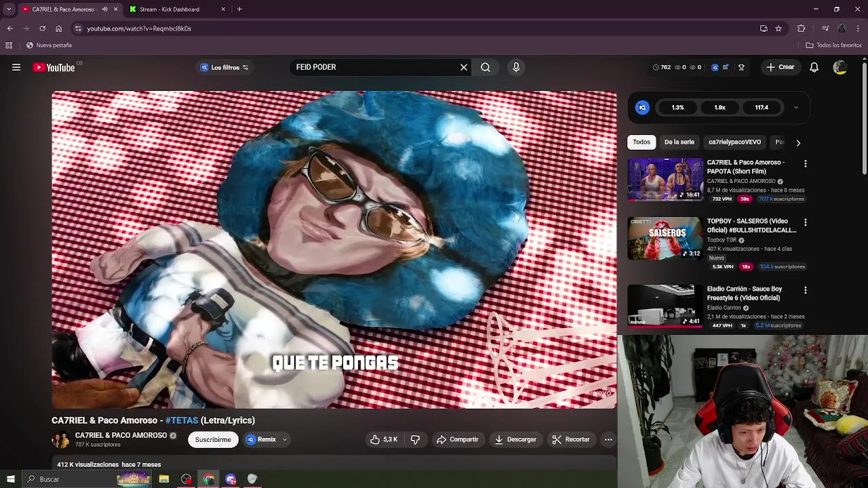Viewport: 868px width, 488px height.
Task: Open the install app icon in the address bar
Action: click(764, 28)
